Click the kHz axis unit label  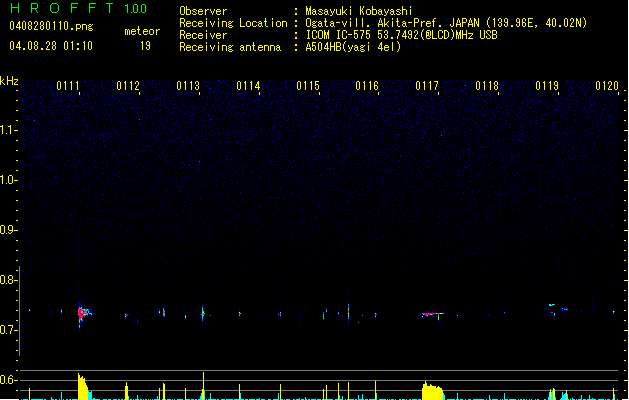[x=9, y=81]
